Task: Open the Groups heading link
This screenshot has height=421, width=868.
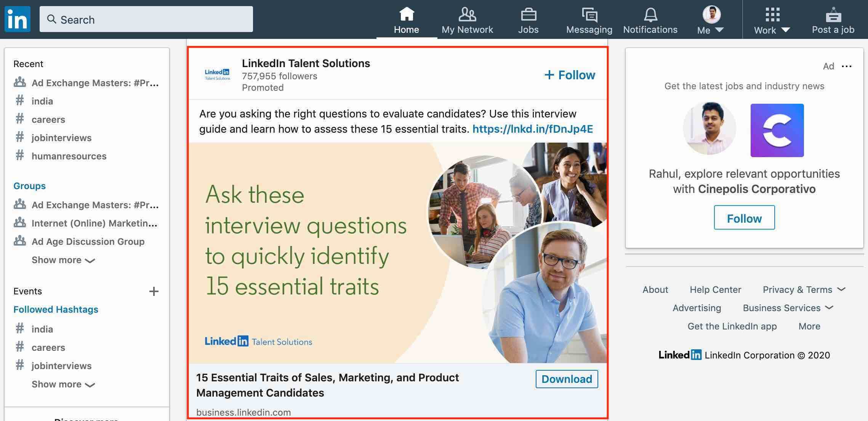Action: (x=29, y=186)
